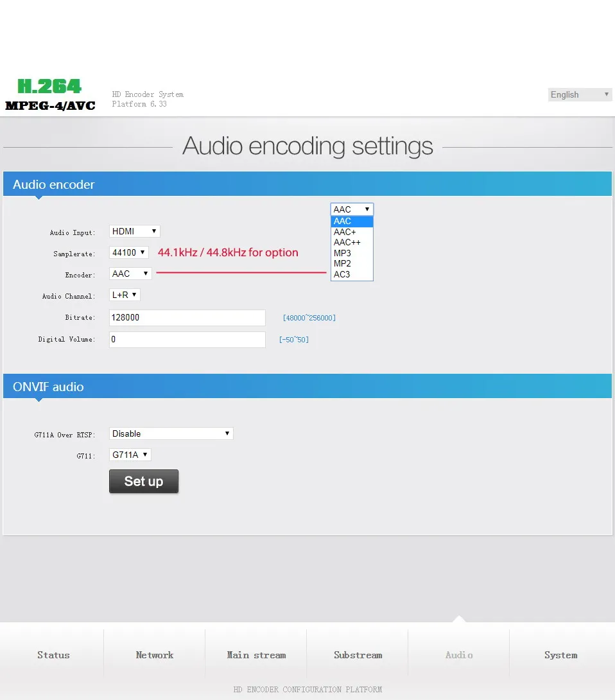
Task: Open the Samplerate 44100 dropdown
Action: pos(128,252)
